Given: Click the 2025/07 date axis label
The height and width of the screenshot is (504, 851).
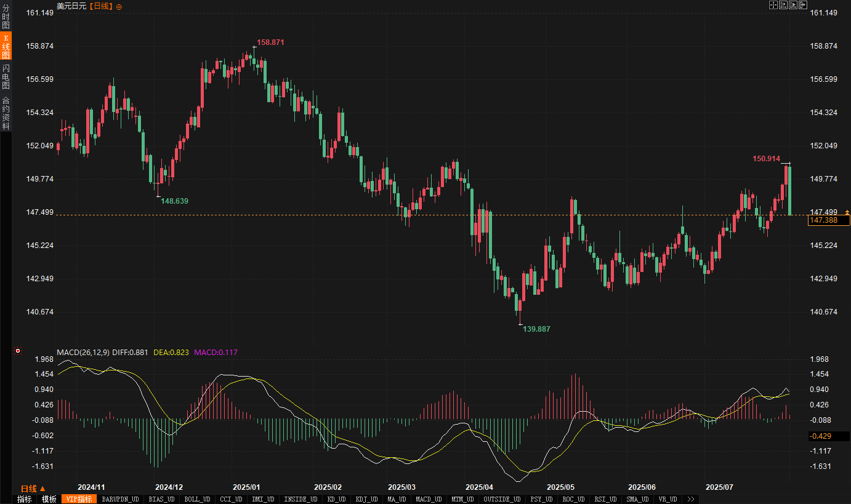Looking at the screenshot, I should tap(719, 487).
